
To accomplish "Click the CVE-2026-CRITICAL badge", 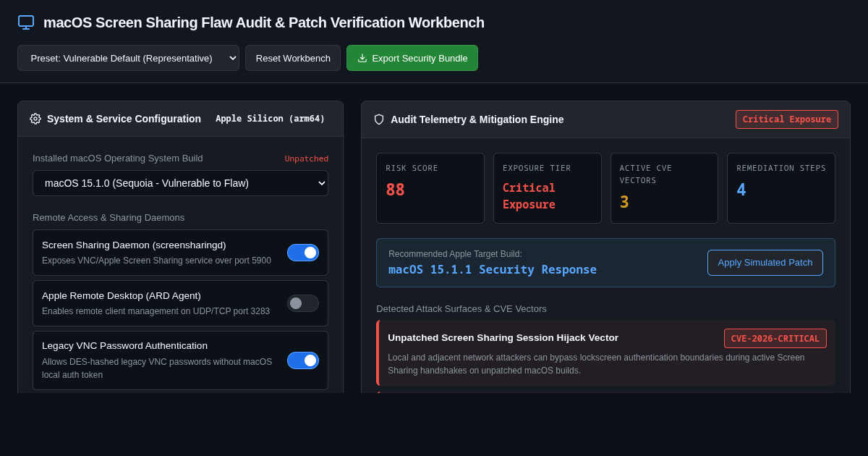I will click(x=775, y=339).
